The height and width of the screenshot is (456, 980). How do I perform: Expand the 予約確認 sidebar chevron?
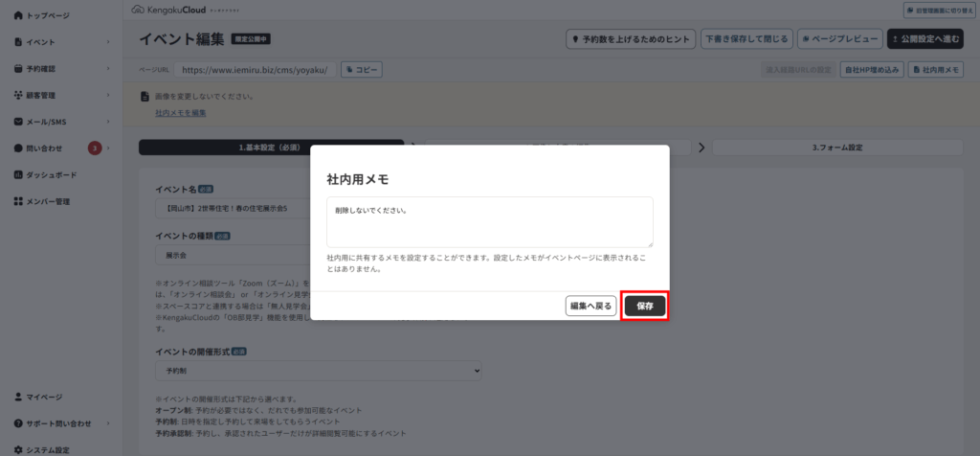click(x=108, y=69)
